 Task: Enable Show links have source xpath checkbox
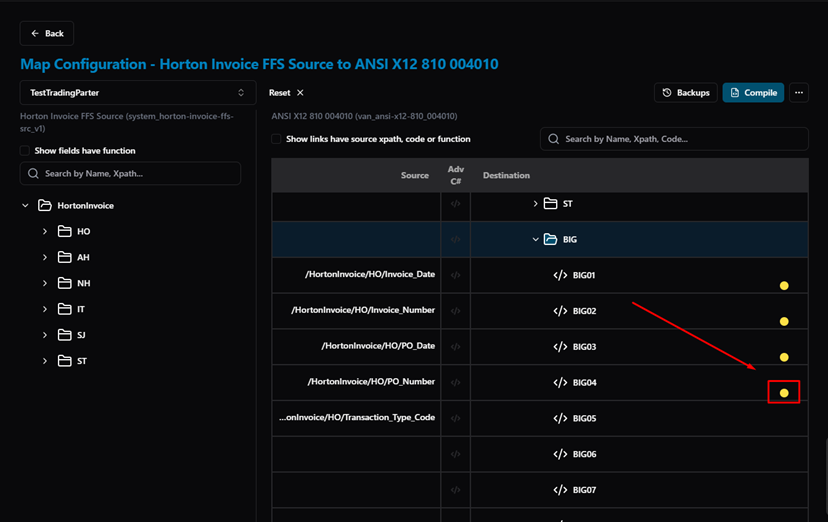click(x=276, y=139)
